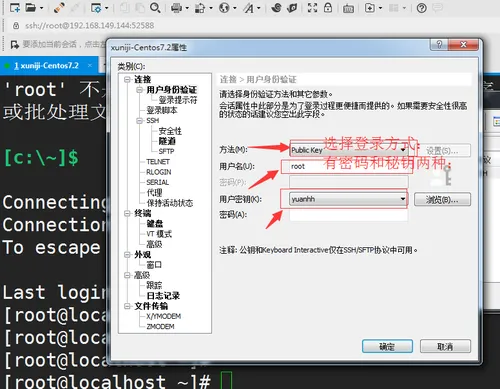The height and width of the screenshot is (389, 500).
Task: Click the Print icon in toolbar
Action: tap(176, 8)
